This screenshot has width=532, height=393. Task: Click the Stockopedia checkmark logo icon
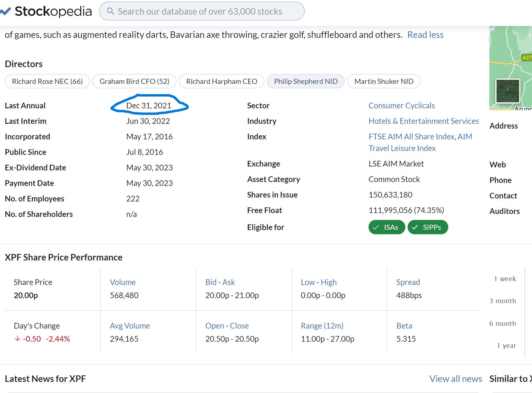5,11
